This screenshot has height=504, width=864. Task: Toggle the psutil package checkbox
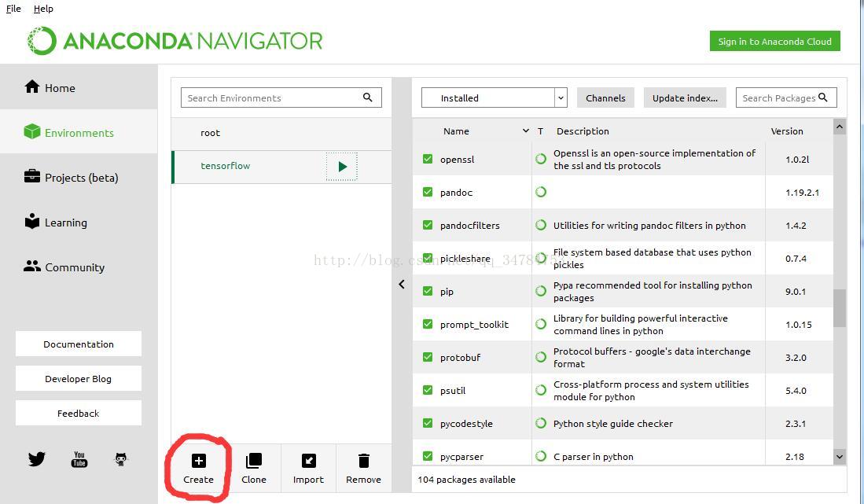pyautogui.click(x=428, y=390)
